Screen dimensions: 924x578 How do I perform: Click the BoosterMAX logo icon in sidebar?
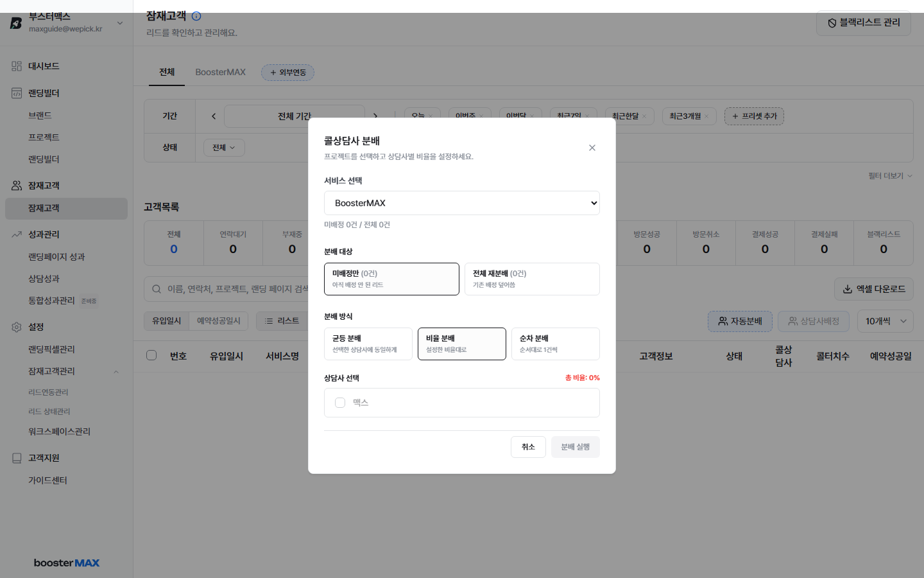[16, 23]
